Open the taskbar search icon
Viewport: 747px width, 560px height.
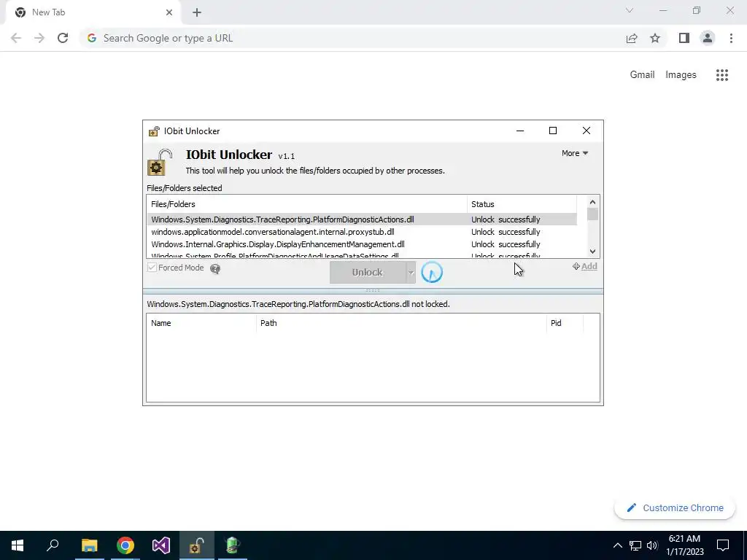tap(53, 545)
